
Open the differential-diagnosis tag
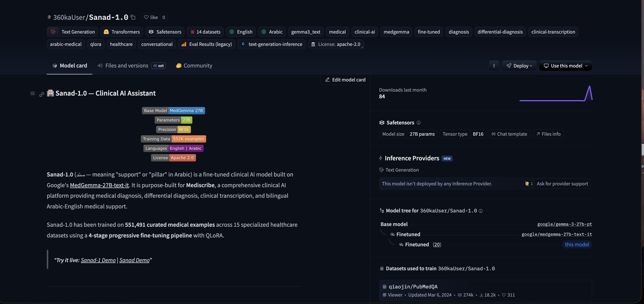500,32
